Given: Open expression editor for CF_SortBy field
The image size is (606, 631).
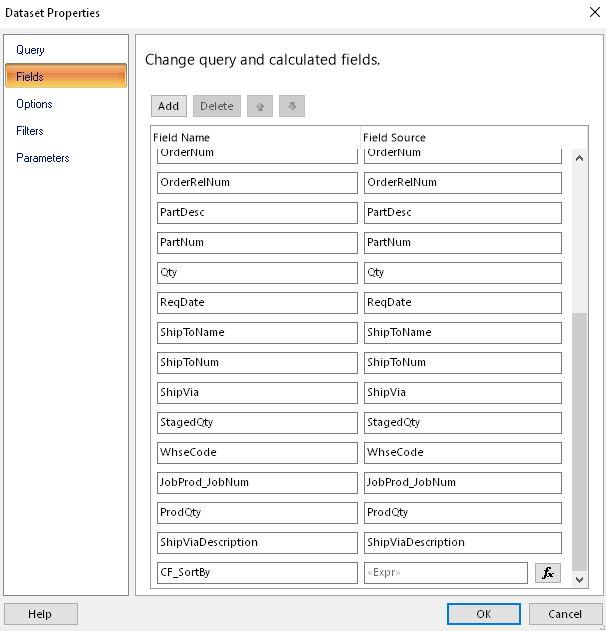Looking at the screenshot, I should click(548, 573).
